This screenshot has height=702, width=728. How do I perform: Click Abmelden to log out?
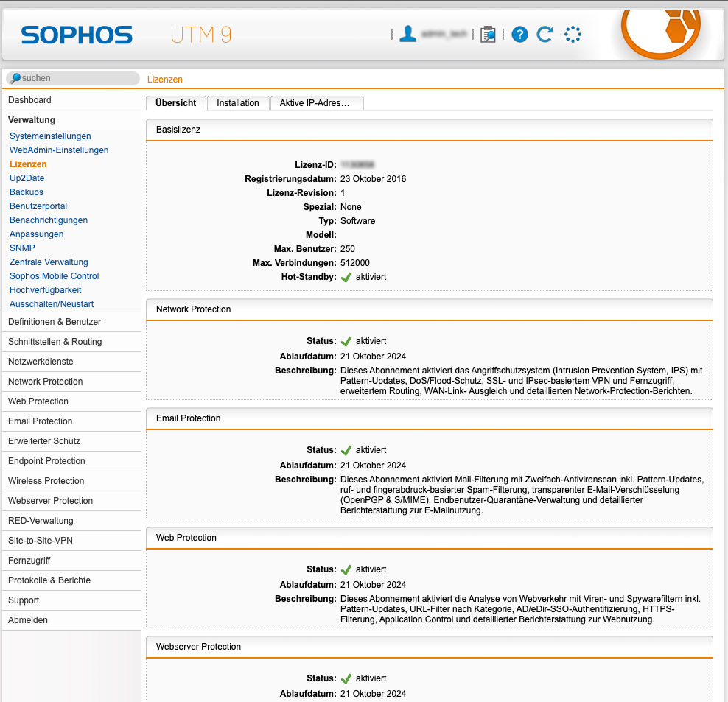71,621
